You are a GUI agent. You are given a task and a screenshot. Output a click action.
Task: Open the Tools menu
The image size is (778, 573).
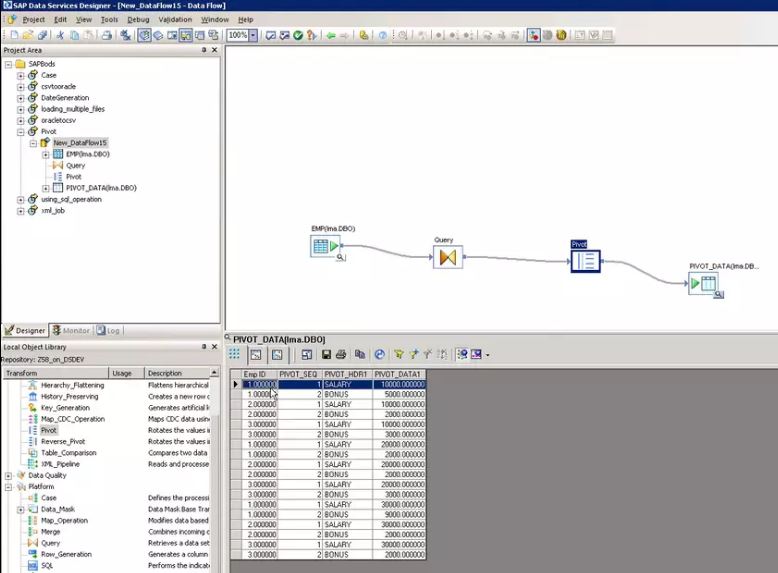[x=110, y=19]
